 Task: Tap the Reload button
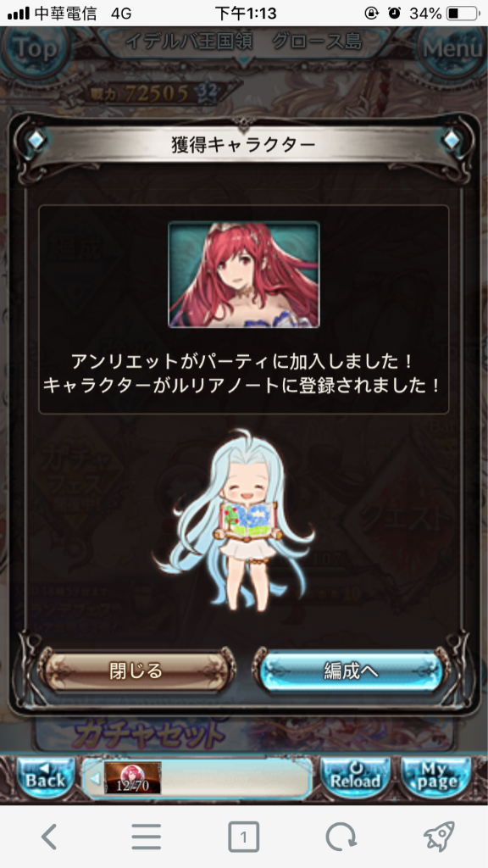click(355, 777)
